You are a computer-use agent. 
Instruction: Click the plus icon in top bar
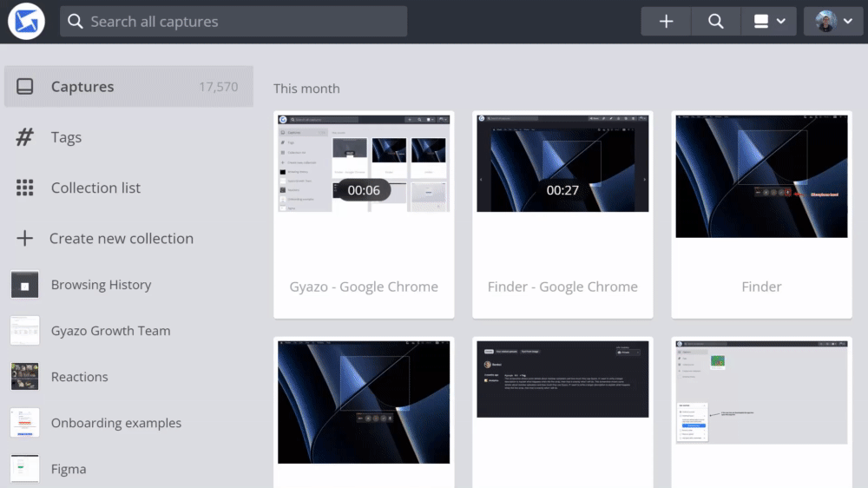tap(666, 22)
